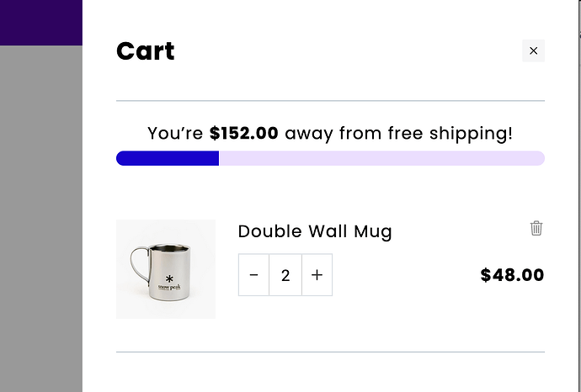Remove Double Wall Mug using the trash icon
This screenshot has width=581, height=392.
(536, 228)
